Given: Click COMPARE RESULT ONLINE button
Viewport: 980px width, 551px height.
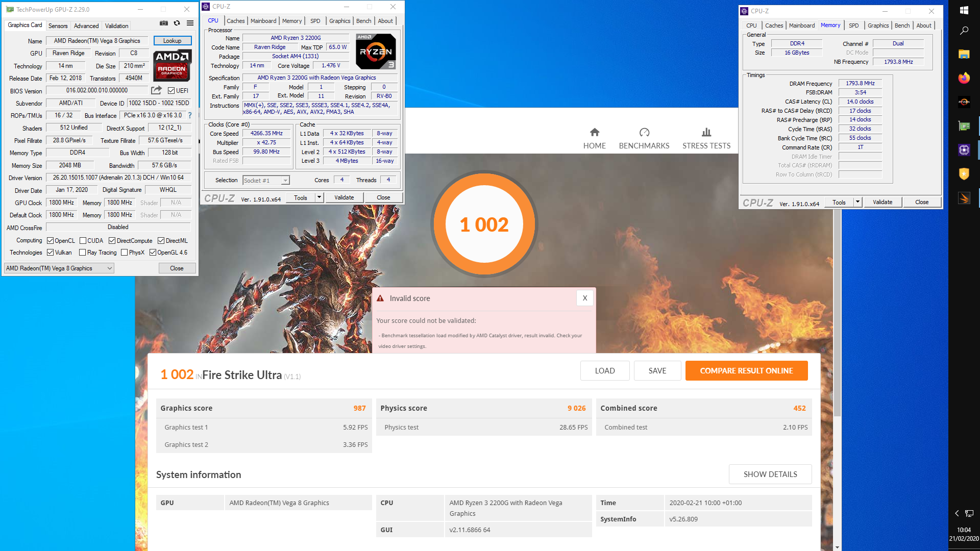Looking at the screenshot, I should [746, 371].
